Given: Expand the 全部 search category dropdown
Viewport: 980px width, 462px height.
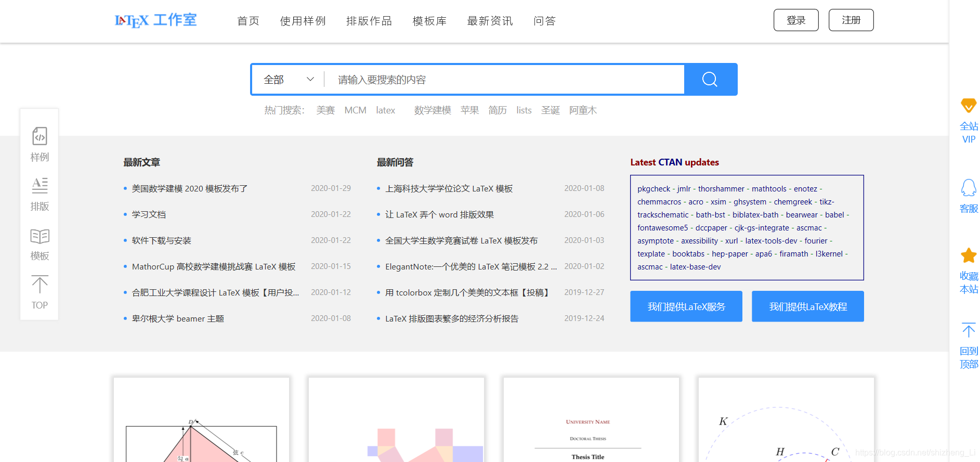Looking at the screenshot, I should 289,80.
